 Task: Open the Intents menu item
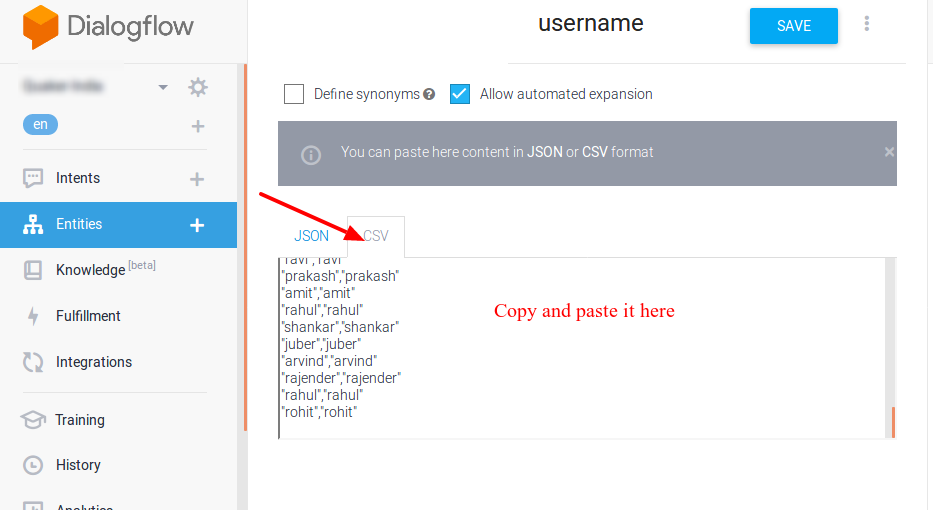[x=77, y=178]
